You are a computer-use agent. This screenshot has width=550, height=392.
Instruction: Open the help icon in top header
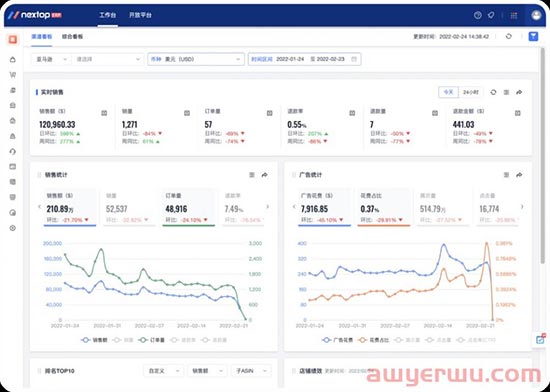pyautogui.click(x=477, y=15)
